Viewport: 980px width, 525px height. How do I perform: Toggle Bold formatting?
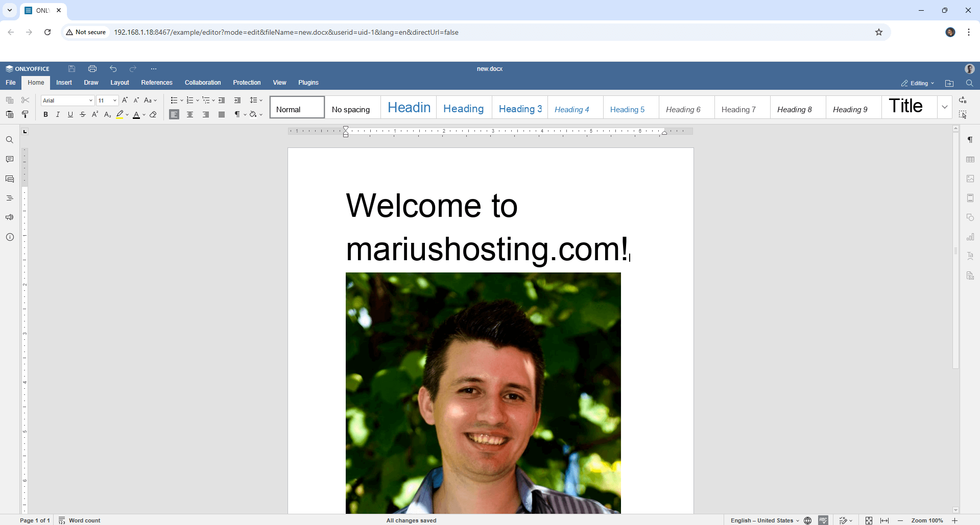click(x=45, y=115)
